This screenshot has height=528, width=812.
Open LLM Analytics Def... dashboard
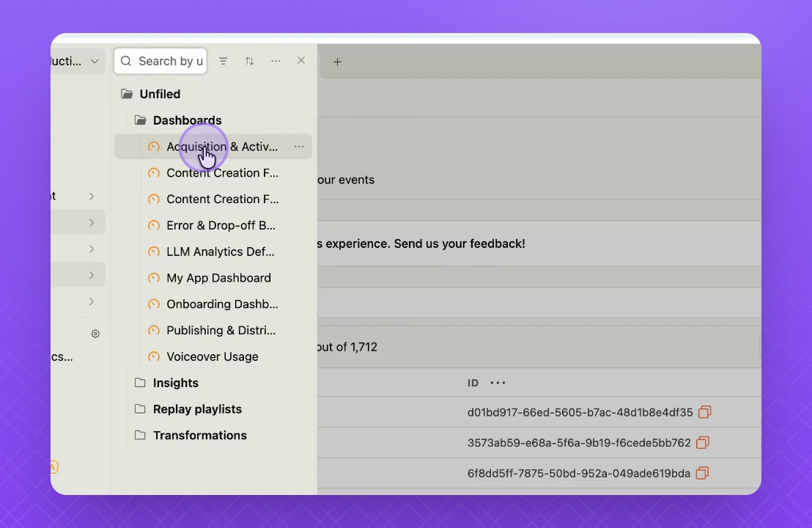tap(221, 252)
